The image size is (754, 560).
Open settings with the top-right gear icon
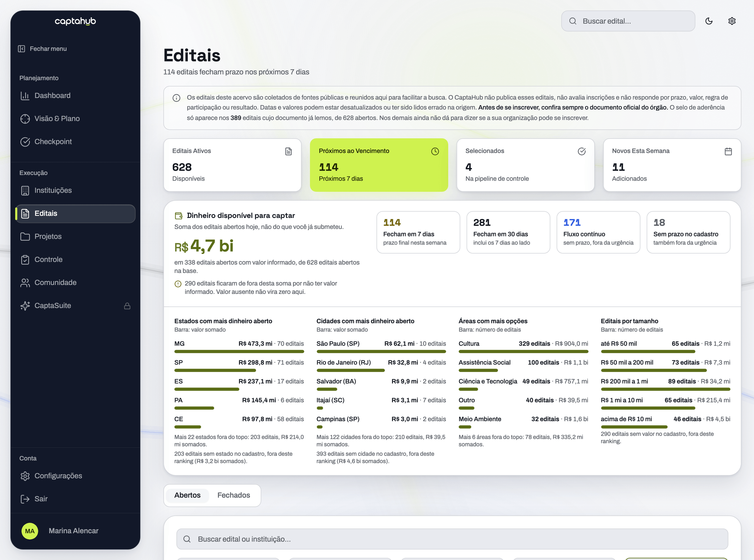732,21
